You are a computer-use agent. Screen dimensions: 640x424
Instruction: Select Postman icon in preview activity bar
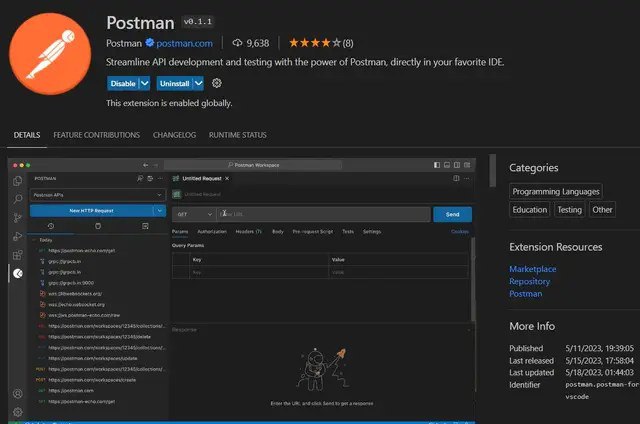tap(18, 273)
